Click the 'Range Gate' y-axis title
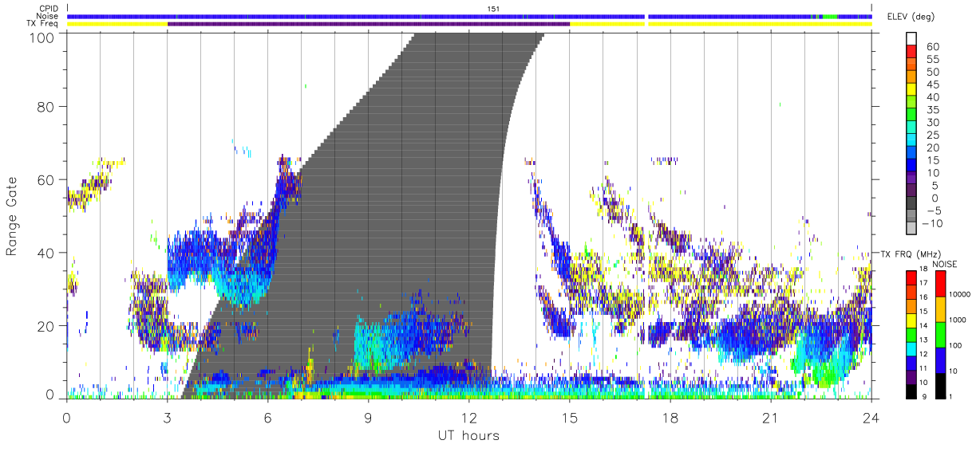This screenshot has height=452, width=980. point(13,215)
